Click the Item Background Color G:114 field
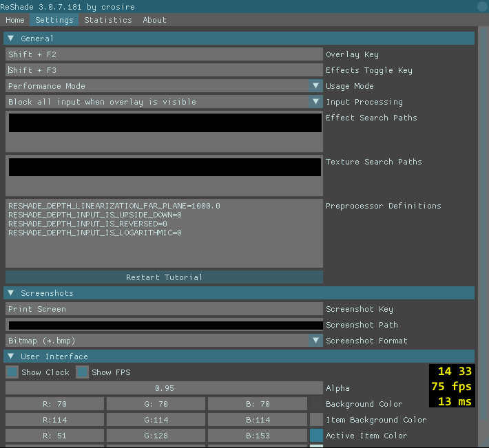This screenshot has height=448, width=489. tap(156, 420)
